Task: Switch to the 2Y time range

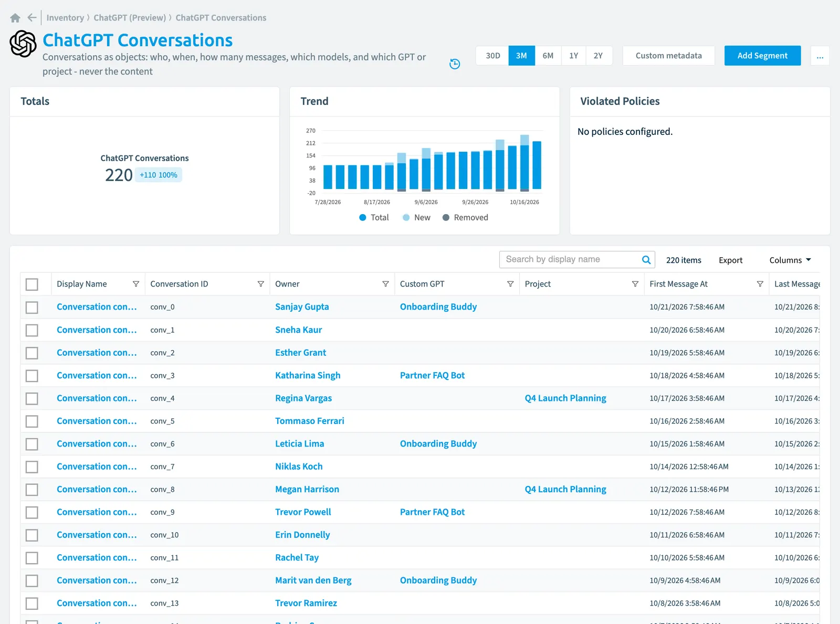Action: [x=598, y=56]
